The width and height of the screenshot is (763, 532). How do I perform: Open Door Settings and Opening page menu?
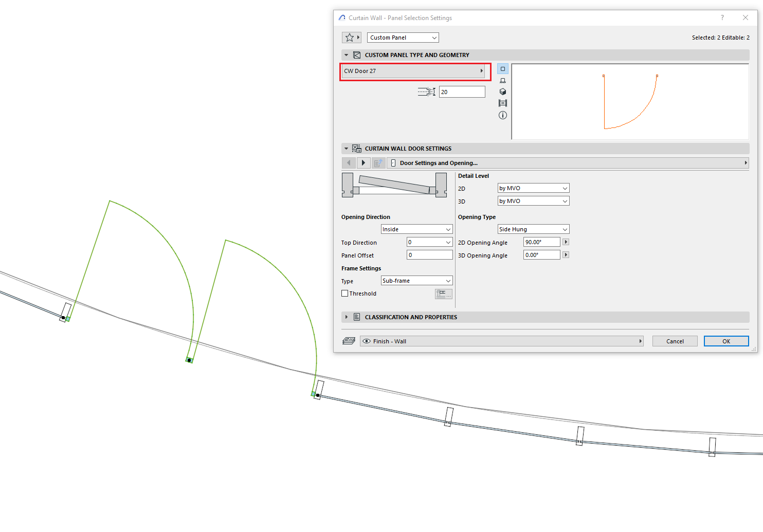click(568, 163)
